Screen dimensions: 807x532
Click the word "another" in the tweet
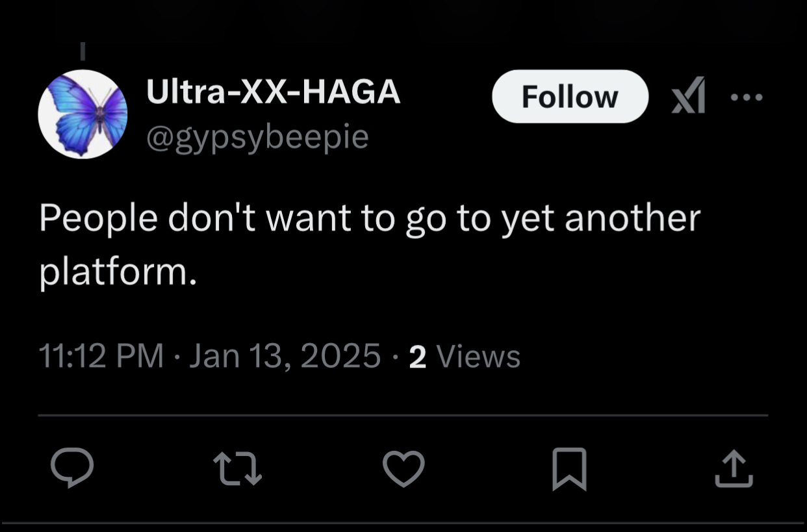click(632, 218)
